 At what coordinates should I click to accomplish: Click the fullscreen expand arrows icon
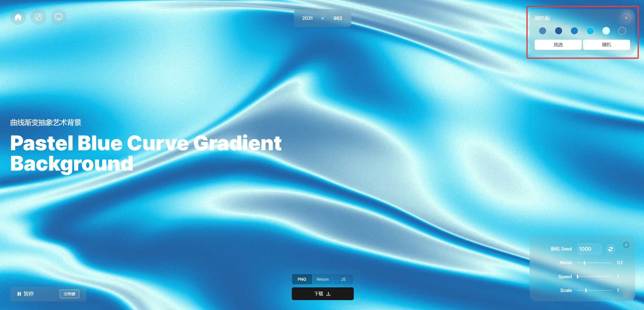pos(38,17)
